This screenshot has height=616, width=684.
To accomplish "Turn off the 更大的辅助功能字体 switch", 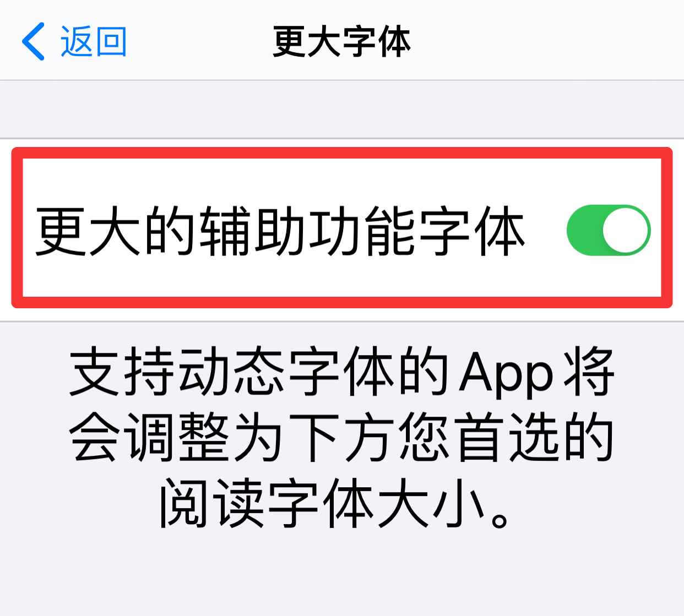I will click(x=609, y=230).
